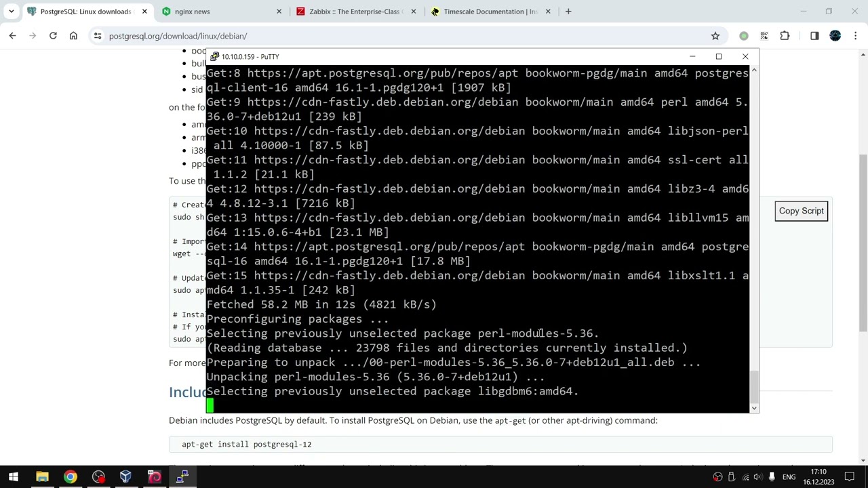Close the Timescale Documentation tab
This screenshot has height=488, width=868.
548,12
